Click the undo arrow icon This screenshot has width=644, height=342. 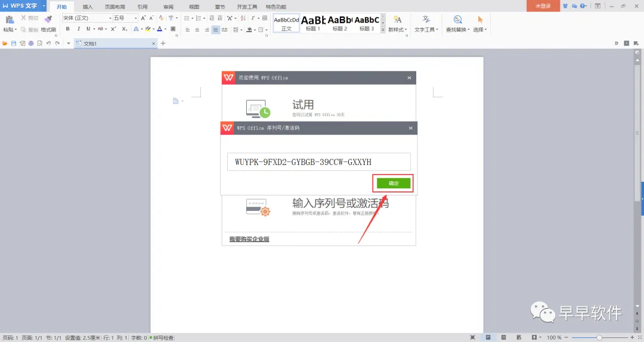[48, 43]
